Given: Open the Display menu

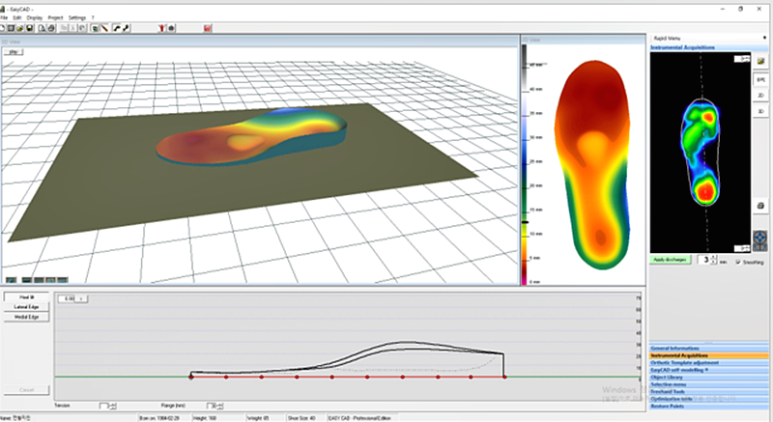Looking at the screenshot, I should pos(35,18).
